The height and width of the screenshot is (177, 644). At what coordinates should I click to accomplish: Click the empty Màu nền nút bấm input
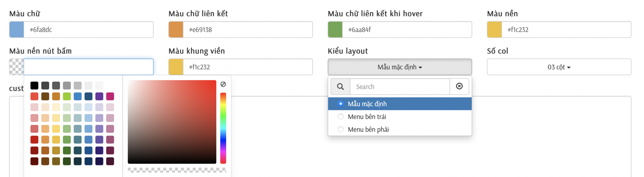[x=89, y=67]
